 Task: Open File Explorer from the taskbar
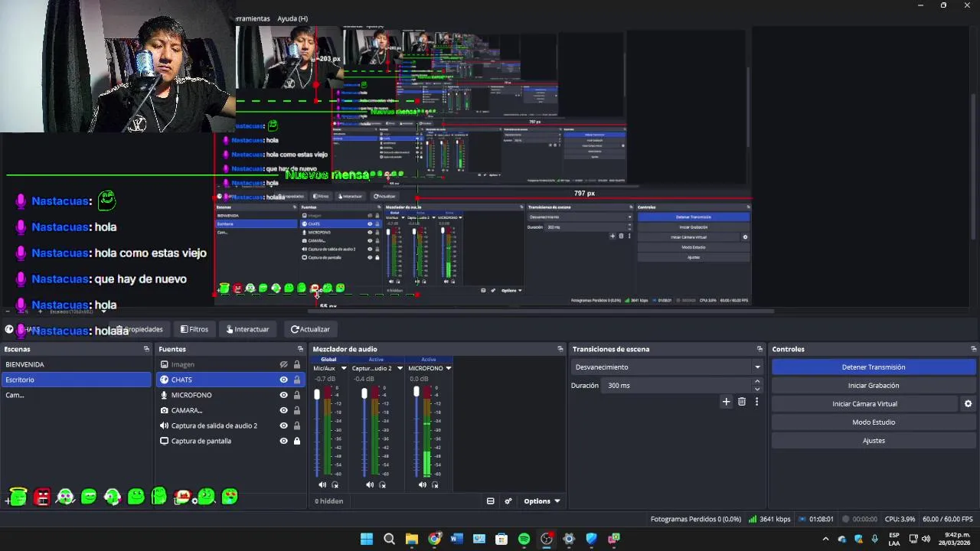point(411,539)
